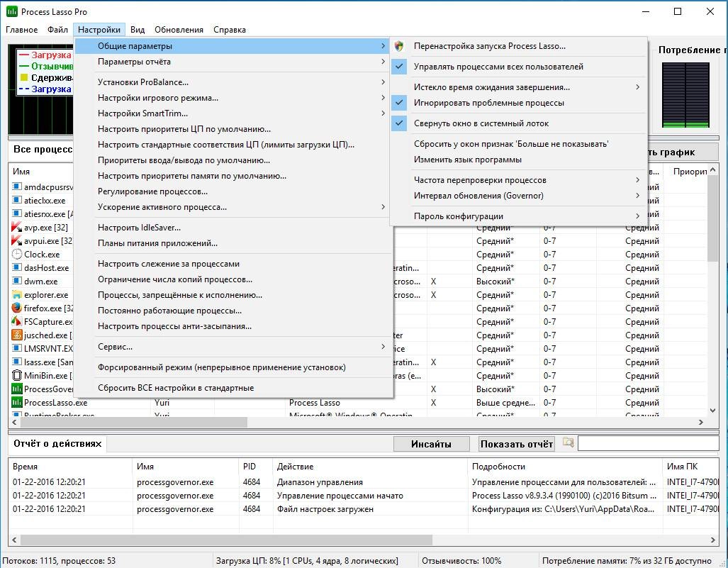Click the avp.exe Kaspersky icon
Screen dimensions: 728x568
pos(17,227)
